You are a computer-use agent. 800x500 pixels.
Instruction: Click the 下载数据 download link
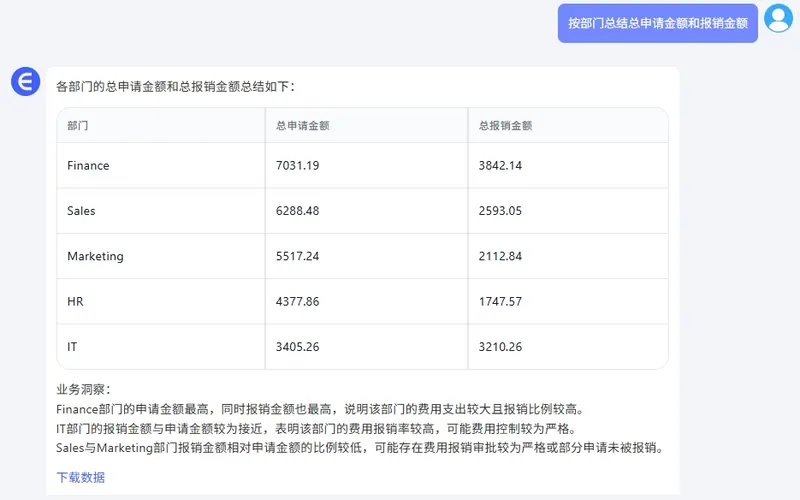click(x=81, y=477)
